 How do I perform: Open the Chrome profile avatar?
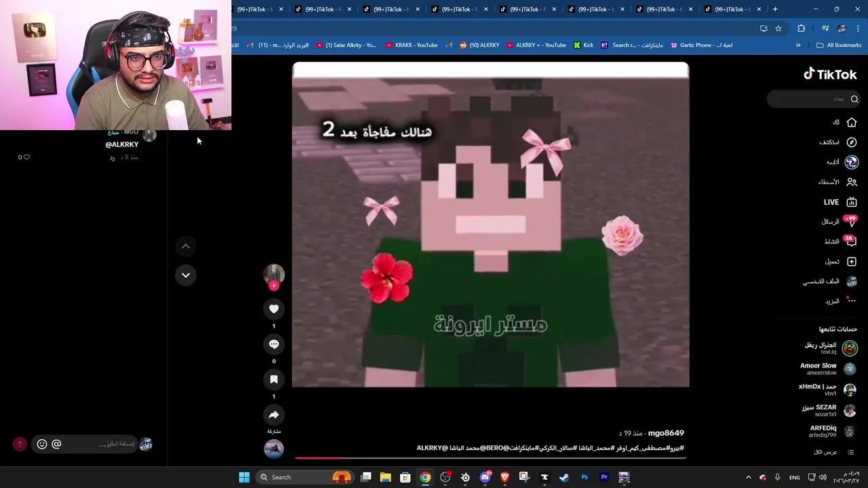[x=842, y=28]
